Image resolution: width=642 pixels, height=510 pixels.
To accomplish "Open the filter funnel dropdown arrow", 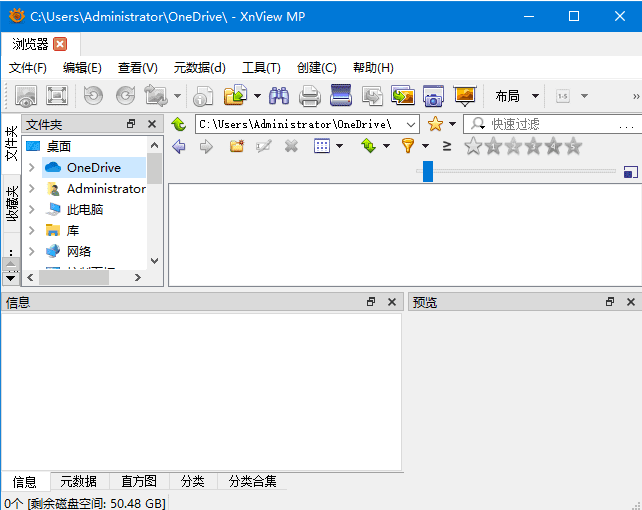I will point(425,146).
